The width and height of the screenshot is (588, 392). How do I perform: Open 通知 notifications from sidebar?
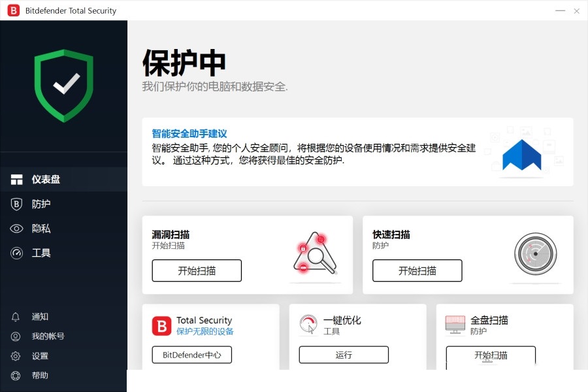[40, 317]
